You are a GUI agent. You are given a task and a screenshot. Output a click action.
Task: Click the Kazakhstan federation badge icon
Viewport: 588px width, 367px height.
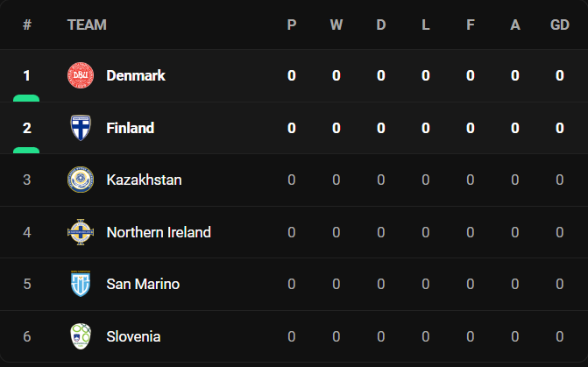81,180
